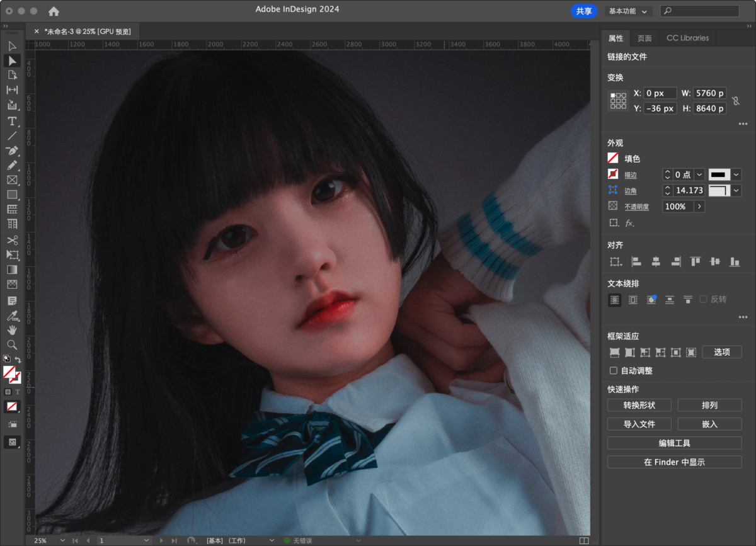Select the Line tool
756x546 pixels.
coord(12,135)
